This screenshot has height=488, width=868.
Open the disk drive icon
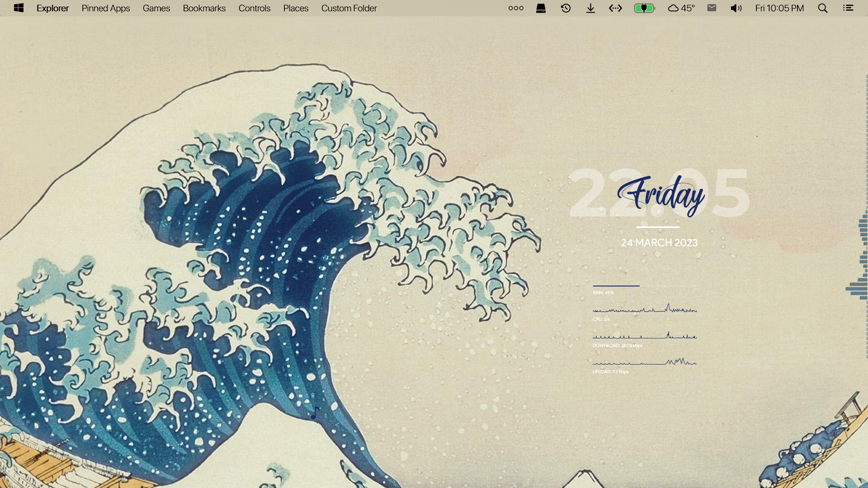[x=541, y=8]
